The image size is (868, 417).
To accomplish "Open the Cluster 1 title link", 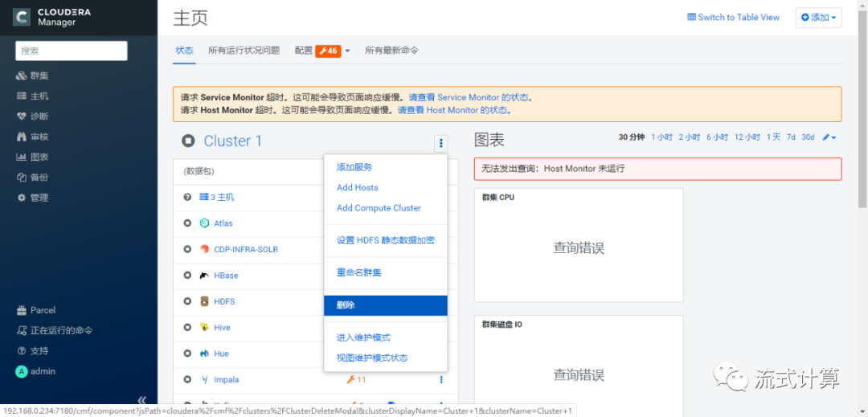I will (233, 141).
